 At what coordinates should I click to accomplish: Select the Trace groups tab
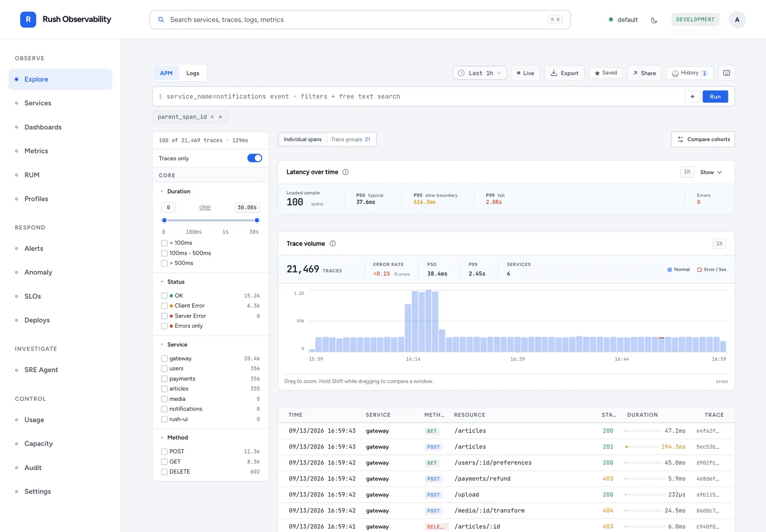point(350,139)
